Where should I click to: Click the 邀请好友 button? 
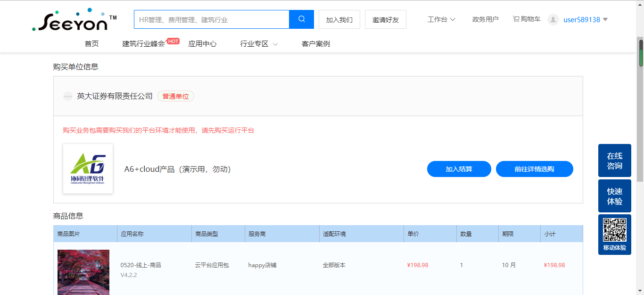click(x=386, y=20)
